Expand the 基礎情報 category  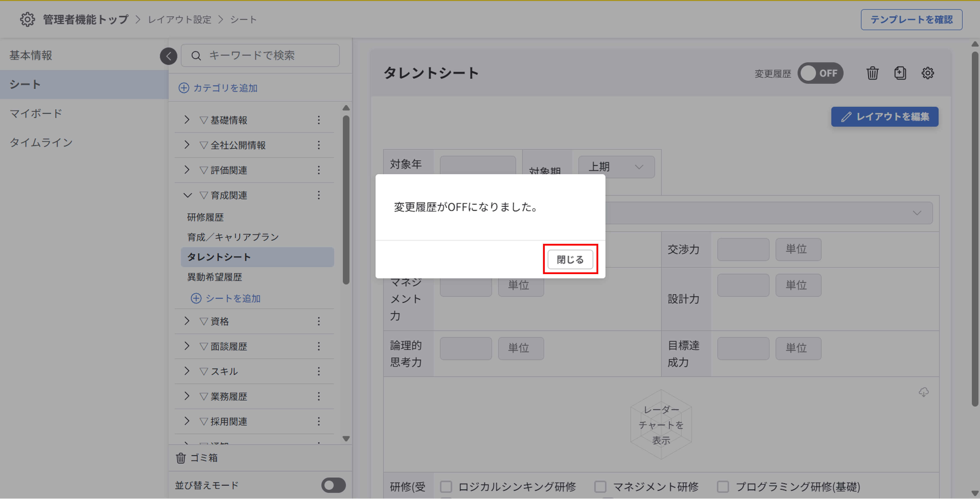tap(187, 120)
